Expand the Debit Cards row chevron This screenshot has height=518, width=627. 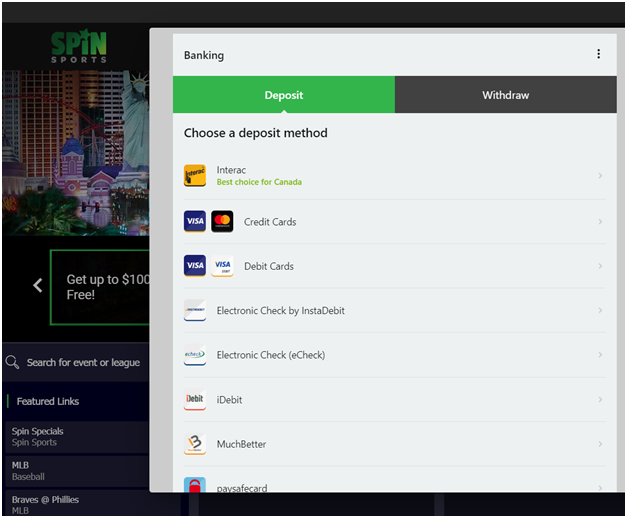pyautogui.click(x=600, y=266)
